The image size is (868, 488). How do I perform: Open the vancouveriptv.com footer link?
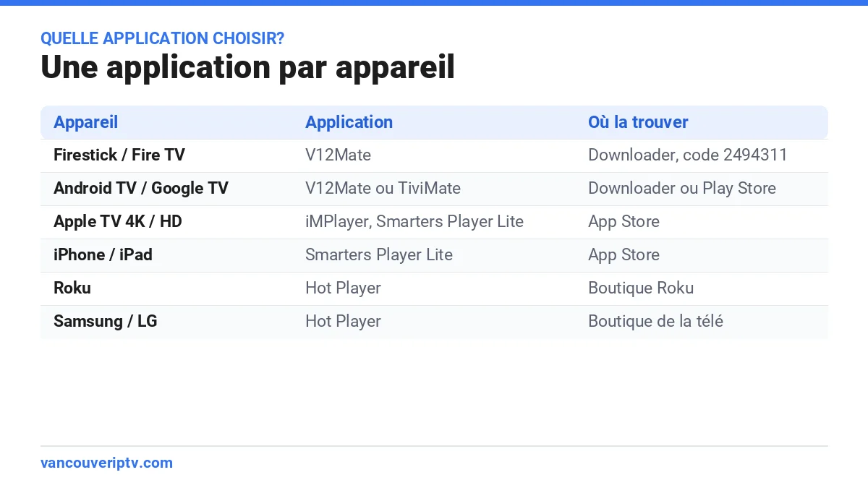tap(106, 463)
